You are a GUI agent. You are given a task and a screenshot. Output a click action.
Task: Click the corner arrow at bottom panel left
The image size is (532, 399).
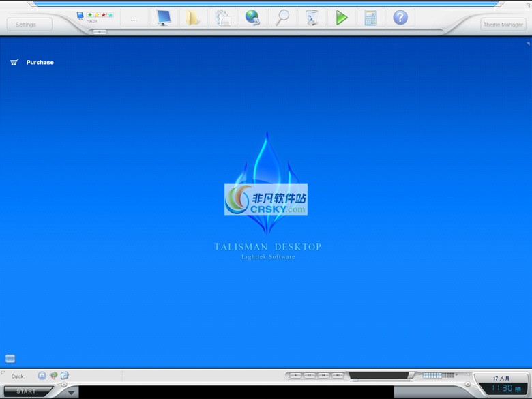[x=3, y=373]
